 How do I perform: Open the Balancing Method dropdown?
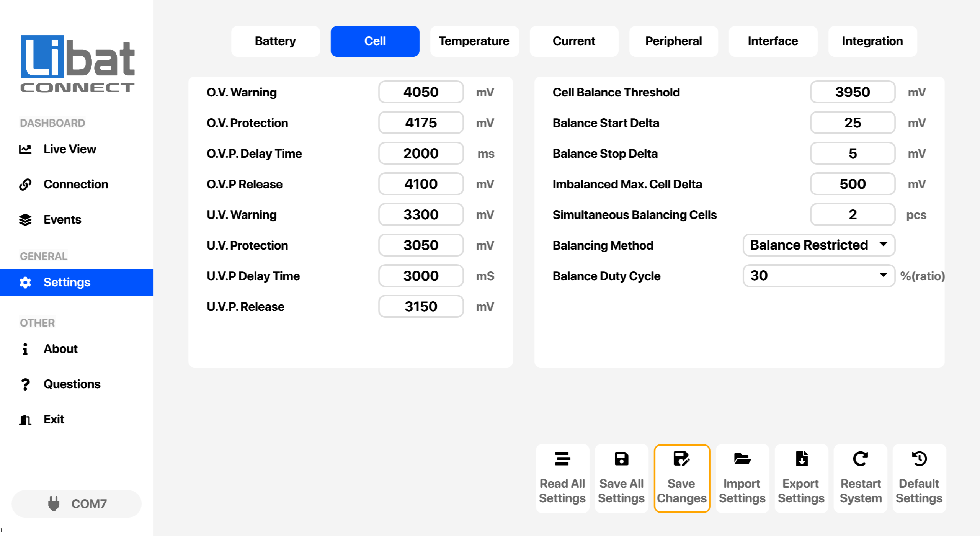pyautogui.click(x=819, y=245)
